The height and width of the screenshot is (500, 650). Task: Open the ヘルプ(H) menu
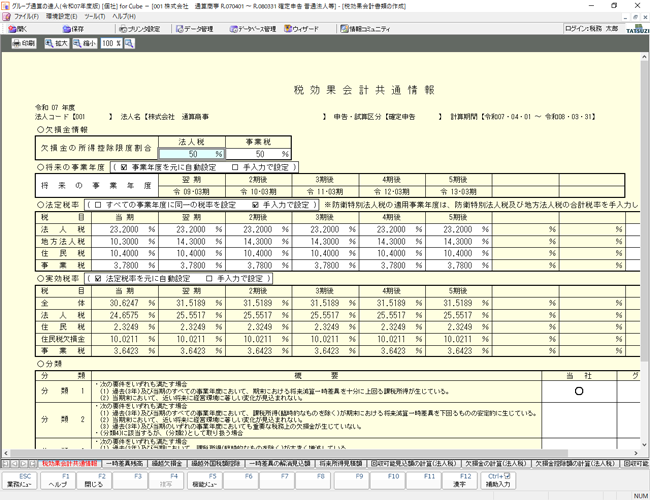[124, 17]
